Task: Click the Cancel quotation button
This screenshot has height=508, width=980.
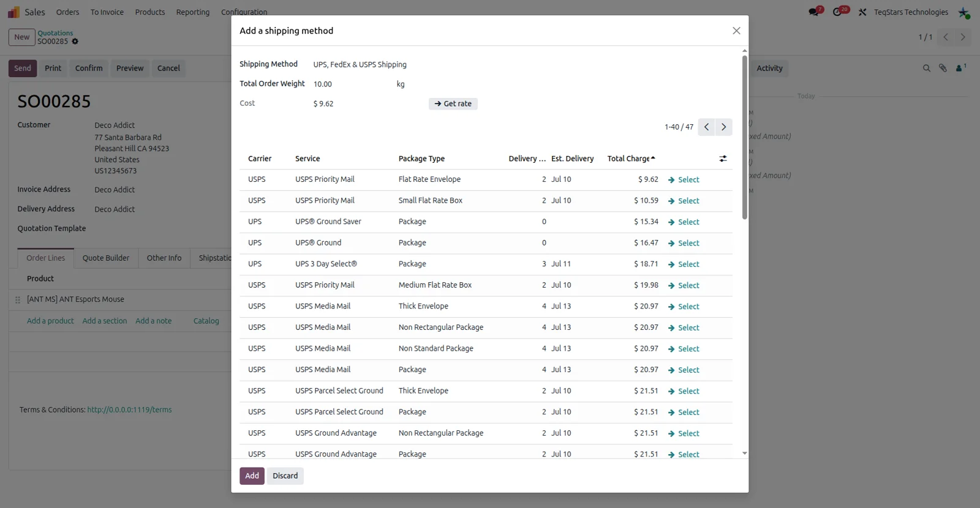Action: (168, 69)
